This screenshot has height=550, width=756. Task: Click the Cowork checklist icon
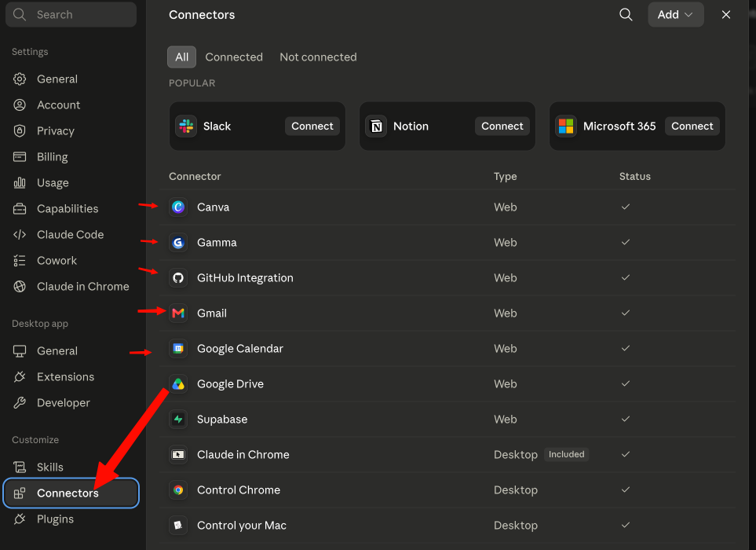tap(20, 261)
